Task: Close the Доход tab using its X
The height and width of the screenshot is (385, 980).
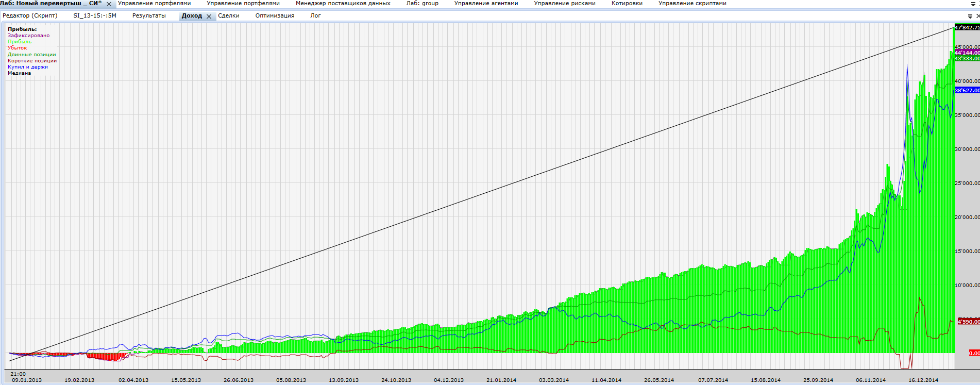Action: [209, 16]
